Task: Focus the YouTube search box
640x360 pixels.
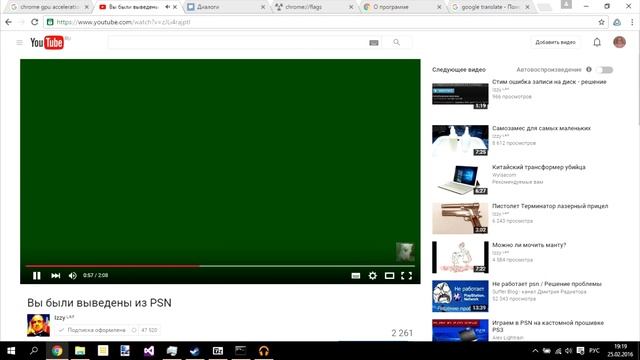Action: pos(239,42)
